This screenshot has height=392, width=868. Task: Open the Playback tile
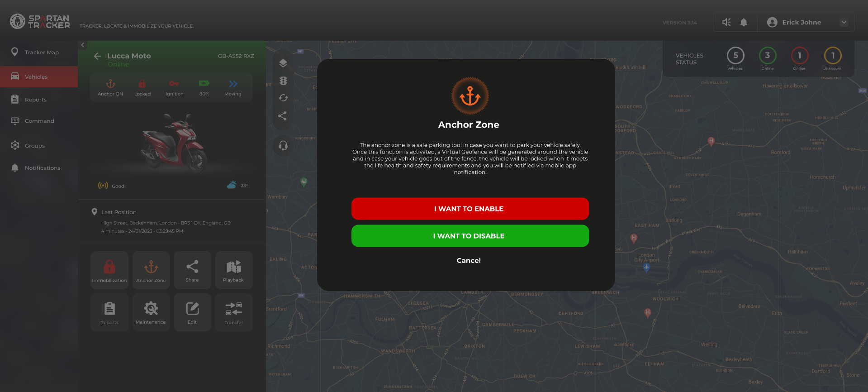tap(234, 270)
